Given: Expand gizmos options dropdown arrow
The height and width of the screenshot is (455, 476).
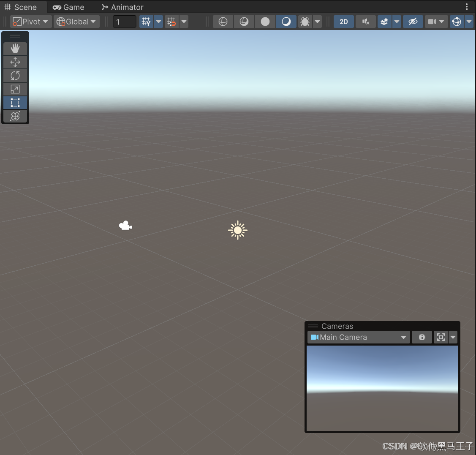Looking at the screenshot, I should 469,22.
